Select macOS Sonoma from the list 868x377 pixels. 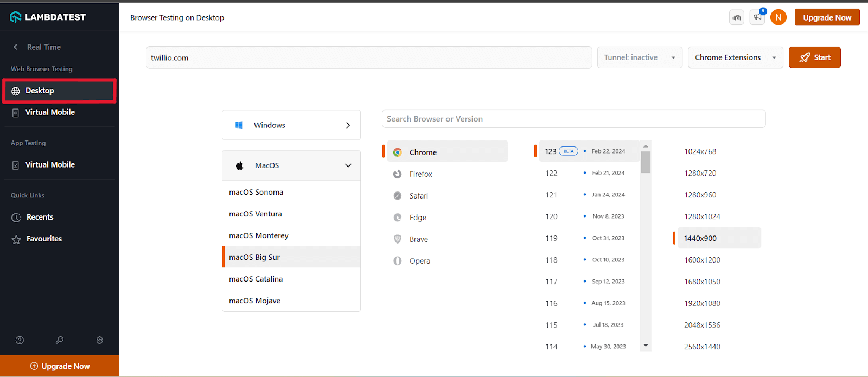256,192
